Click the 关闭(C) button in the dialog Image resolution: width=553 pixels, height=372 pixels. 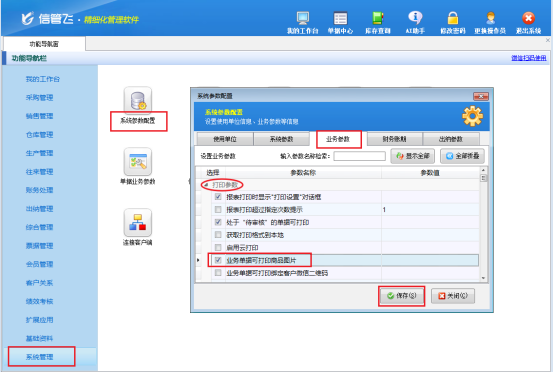point(453,296)
